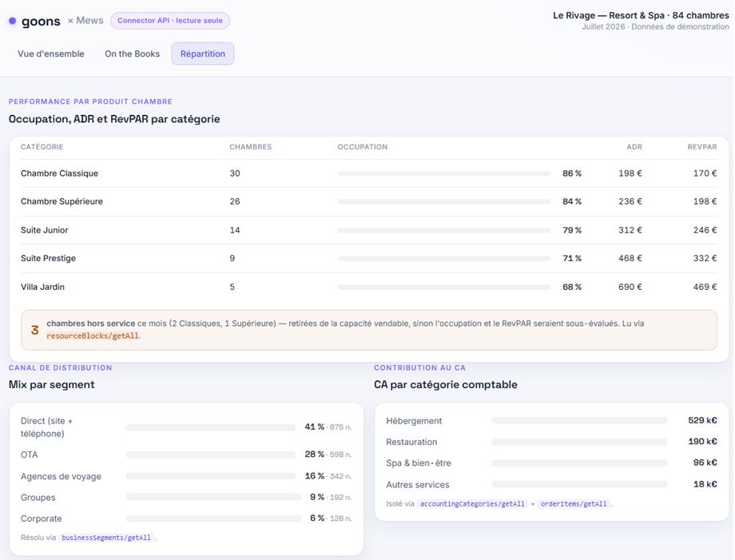Open the Vue d'ensemble tab
735x560 pixels.
pyautogui.click(x=51, y=54)
